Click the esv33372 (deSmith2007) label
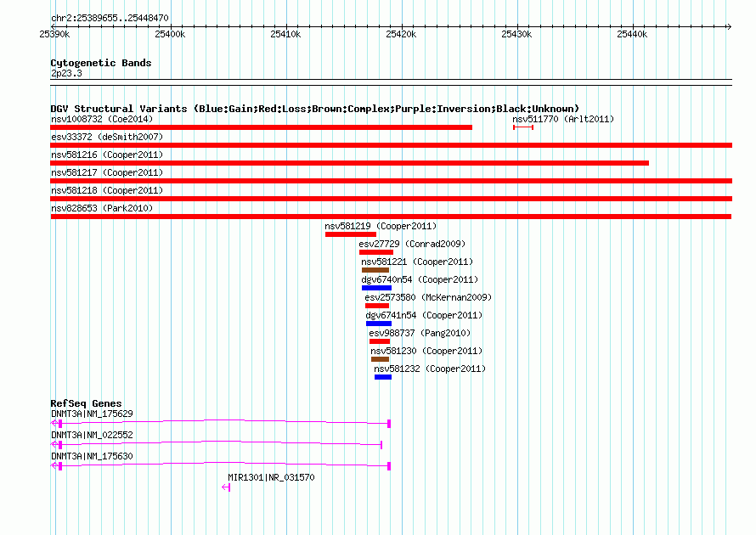 click(x=107, y=137)
